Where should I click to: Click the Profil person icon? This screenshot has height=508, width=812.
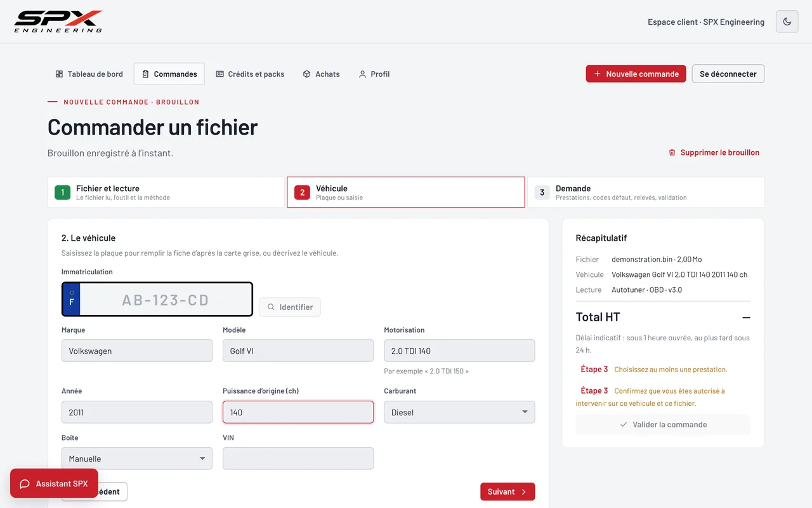coord(362,74)
